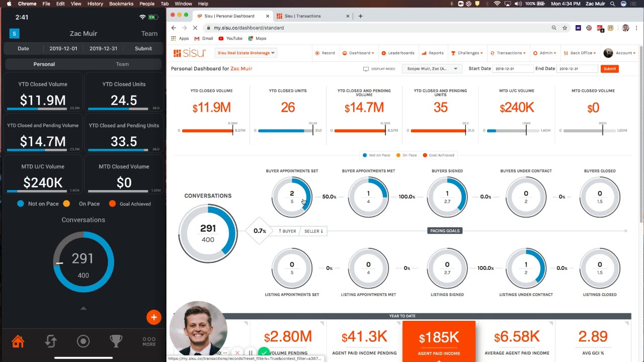Tap the trophy leaderboard icon in phone app
Viewport: 644px width, 362px height.
(x=116, y=341)
